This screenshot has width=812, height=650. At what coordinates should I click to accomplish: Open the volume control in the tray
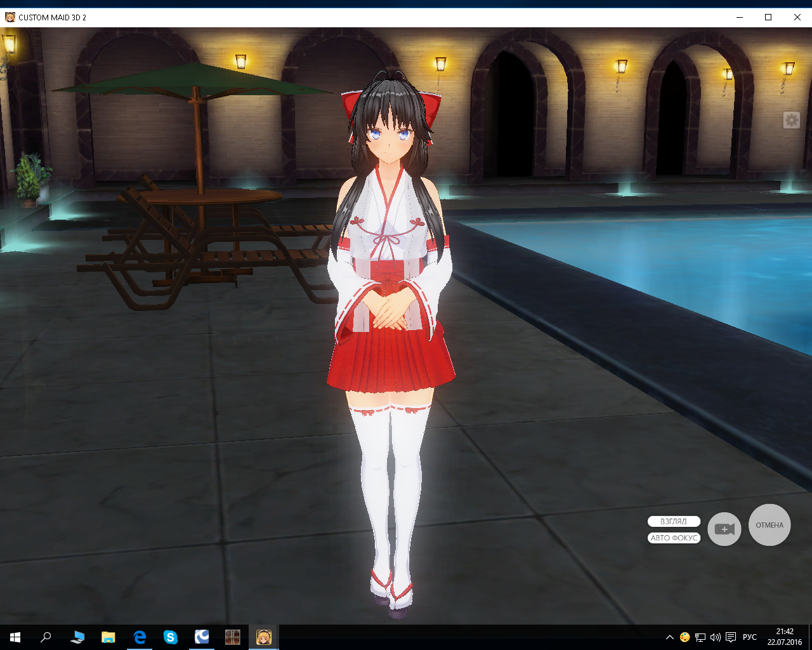(716, 637)
